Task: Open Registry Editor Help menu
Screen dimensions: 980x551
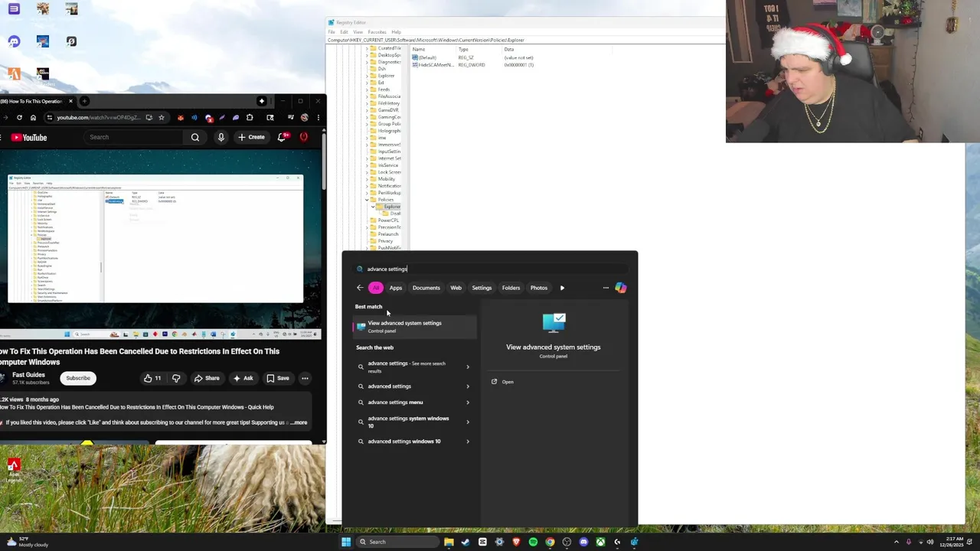Action: [x=396, y=32]
